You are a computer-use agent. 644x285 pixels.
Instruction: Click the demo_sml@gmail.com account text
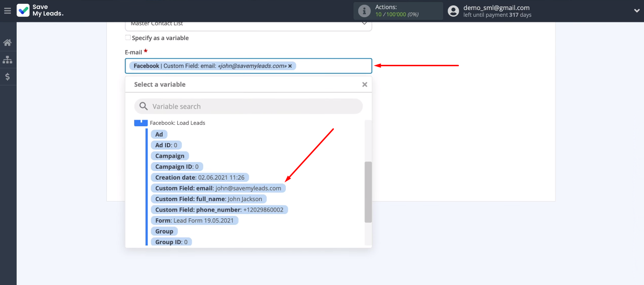click(496, 8)
